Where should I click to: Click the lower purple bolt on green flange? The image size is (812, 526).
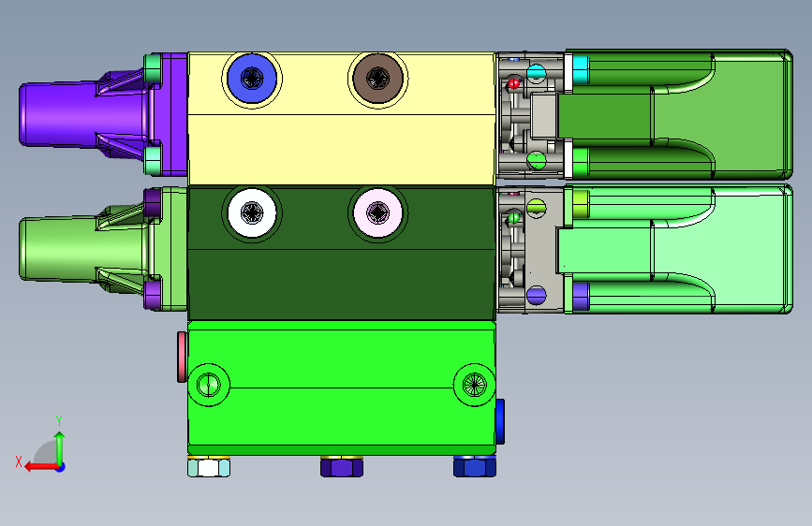(x=153, y=295)
